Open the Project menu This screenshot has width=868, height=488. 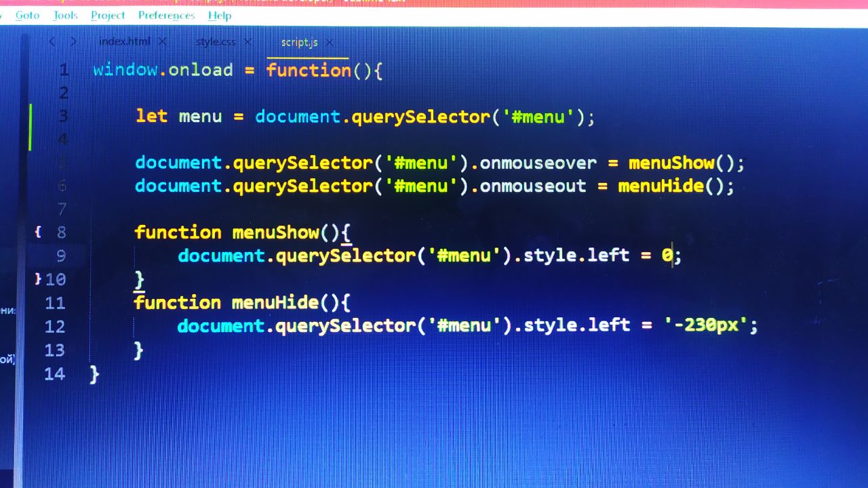(x=108, y=15)
